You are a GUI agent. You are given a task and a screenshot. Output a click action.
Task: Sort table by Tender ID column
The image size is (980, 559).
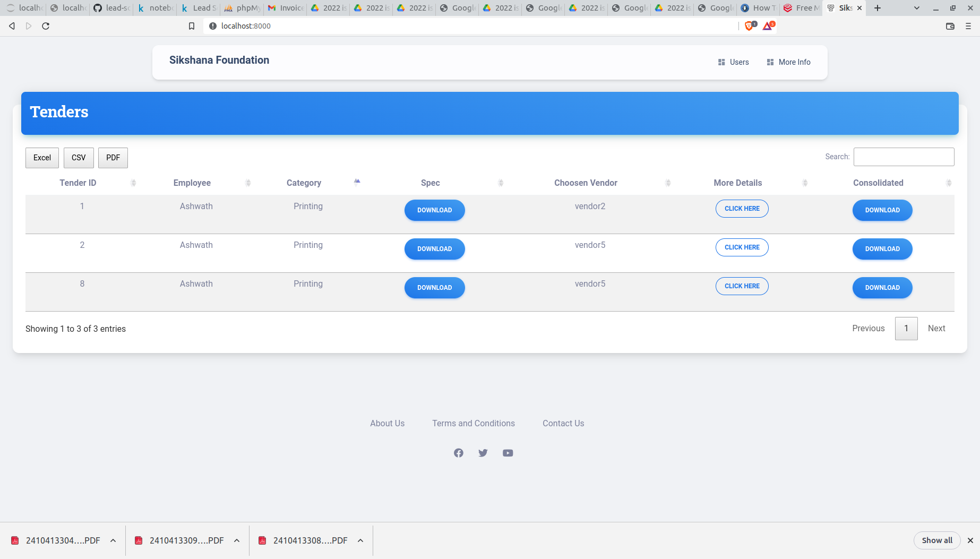tap(78, 183)
